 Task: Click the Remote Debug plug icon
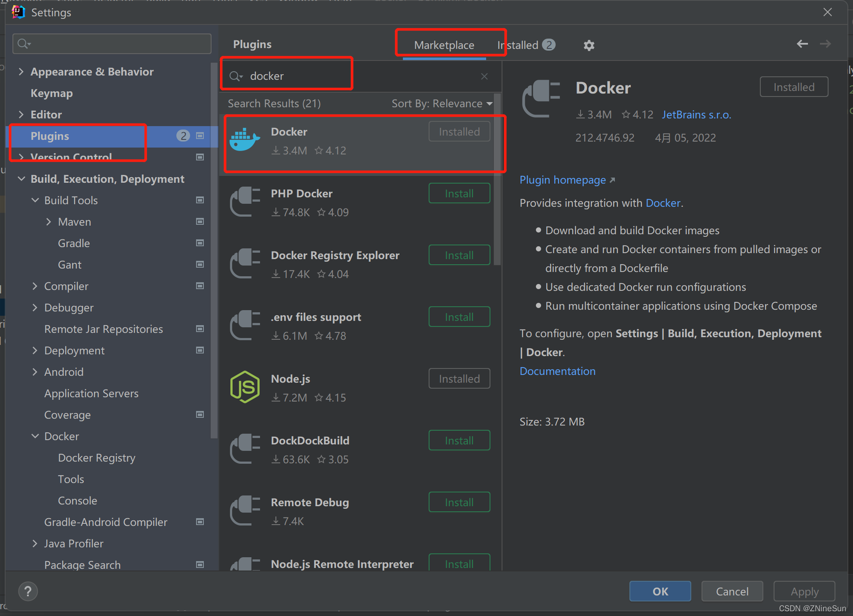point(245,511)
